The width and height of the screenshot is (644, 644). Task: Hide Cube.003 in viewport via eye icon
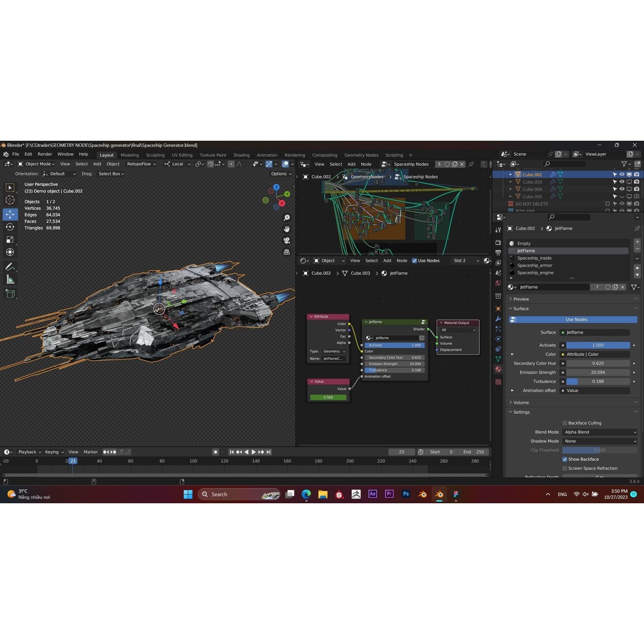click(622, 182)
